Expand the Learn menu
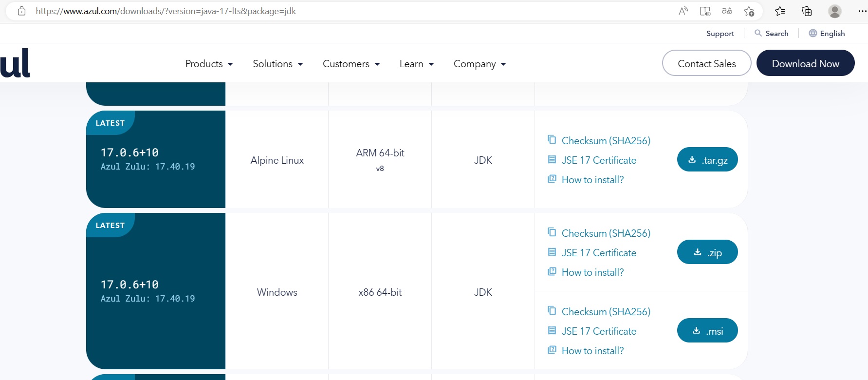 (x=417, y=64)
